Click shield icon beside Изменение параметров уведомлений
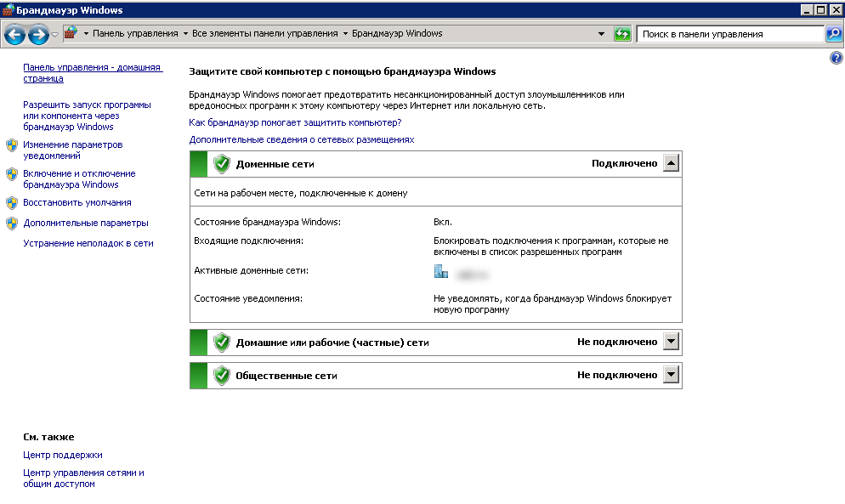Image resolution: width=845 pixels, height=504 pixels. pyautogui.click(x=12, y=145)
